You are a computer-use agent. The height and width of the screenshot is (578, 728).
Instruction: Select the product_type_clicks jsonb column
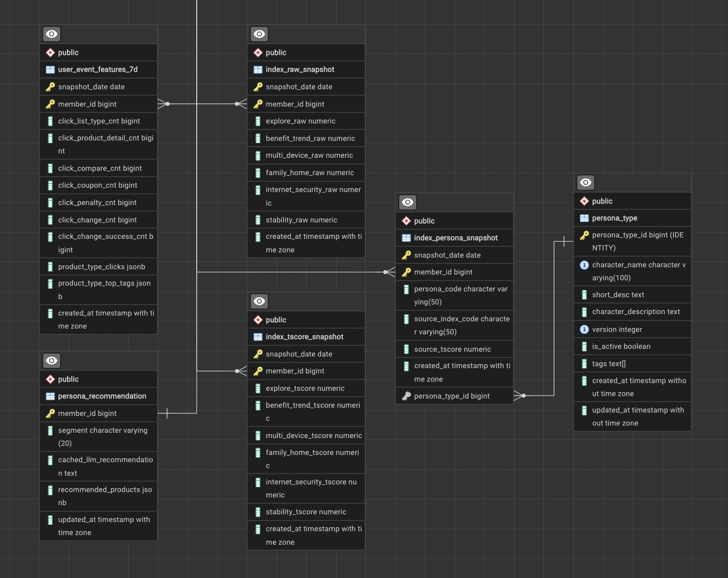click(102, 267)
